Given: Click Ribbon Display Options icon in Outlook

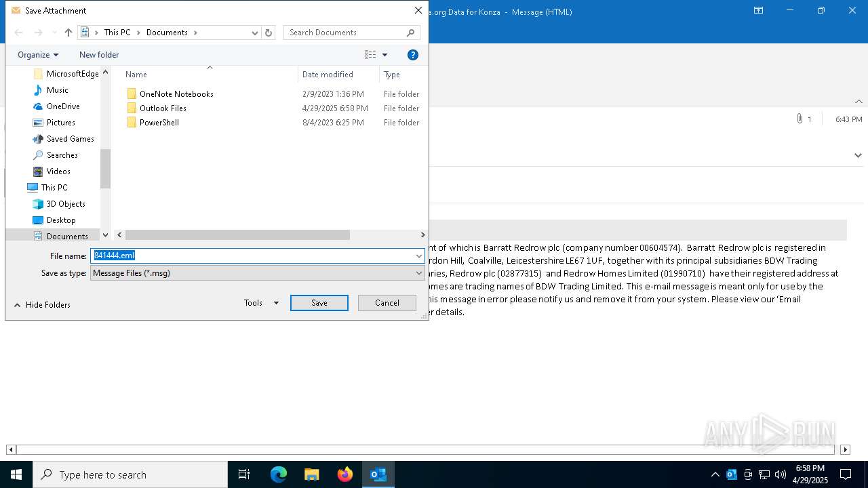Looking at the screenshot, I should [x=759, y=11].
